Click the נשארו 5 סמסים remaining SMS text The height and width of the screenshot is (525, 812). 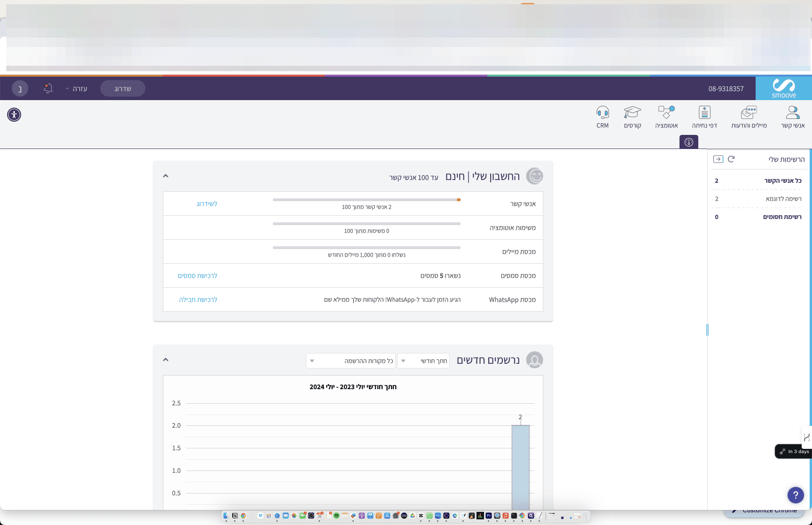[440, 275]
